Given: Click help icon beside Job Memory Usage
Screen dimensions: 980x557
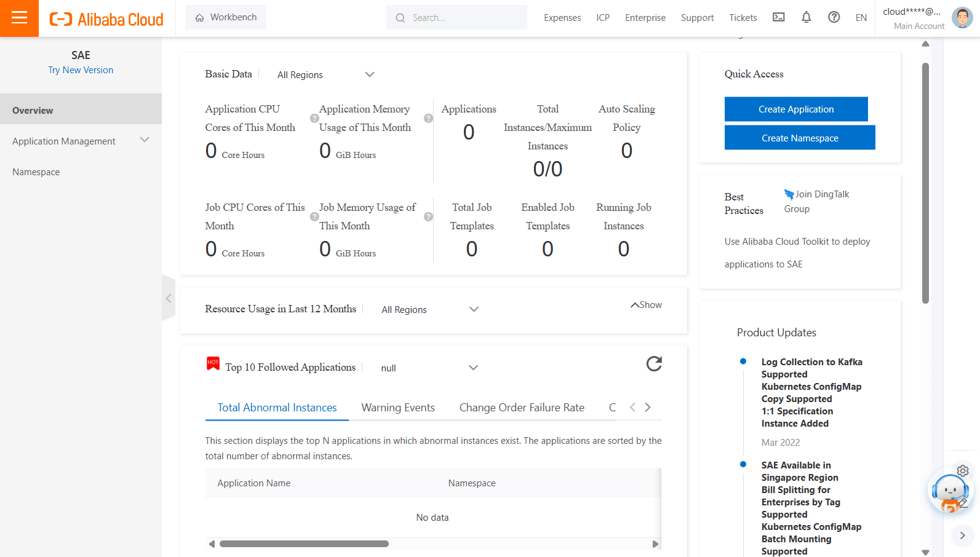Looking at the screenshot, I should [429, 216].
